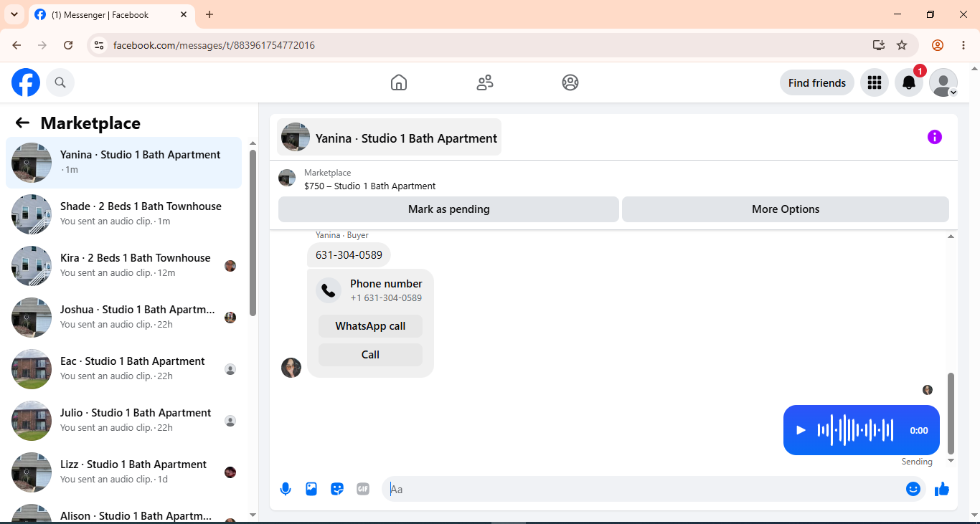Viewport: 980px width, 524px height.
Task: Click the message text input field
Action: pos(646,489)
